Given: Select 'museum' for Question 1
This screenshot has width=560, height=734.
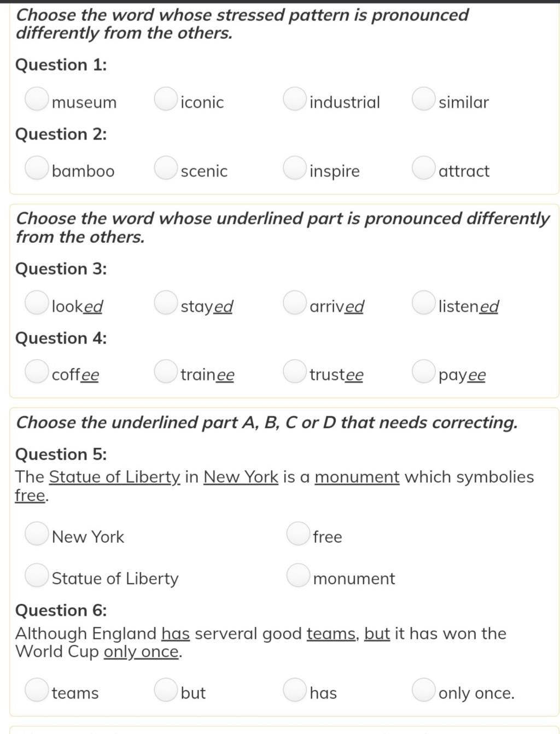Looking at the screenshot, I should point(37,99).
